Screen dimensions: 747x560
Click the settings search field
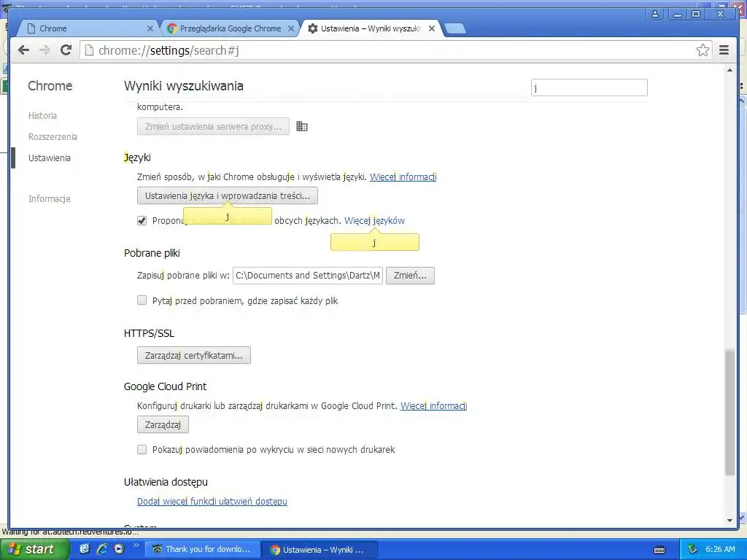point(589,87)
